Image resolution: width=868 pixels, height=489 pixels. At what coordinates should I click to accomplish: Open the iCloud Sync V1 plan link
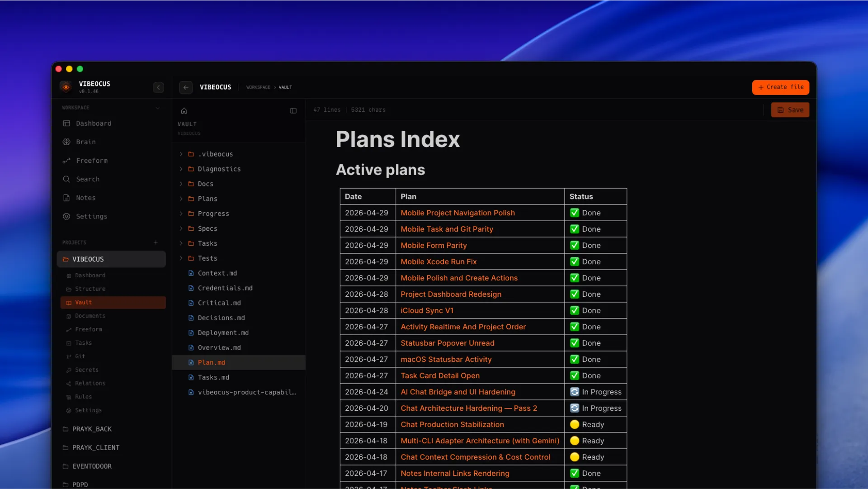427,311
